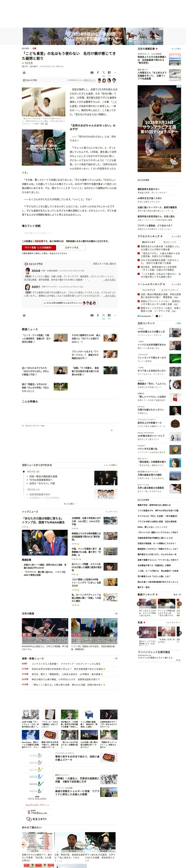Click the Facebook icon below the comments
This screenshot has width=186, height=868.
(98, 315)
